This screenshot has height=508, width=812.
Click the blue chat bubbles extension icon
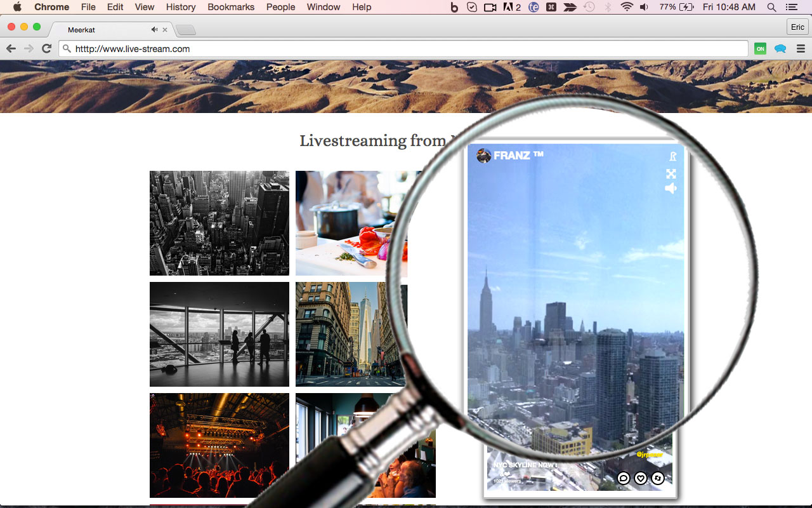click(x=780, y=49)
